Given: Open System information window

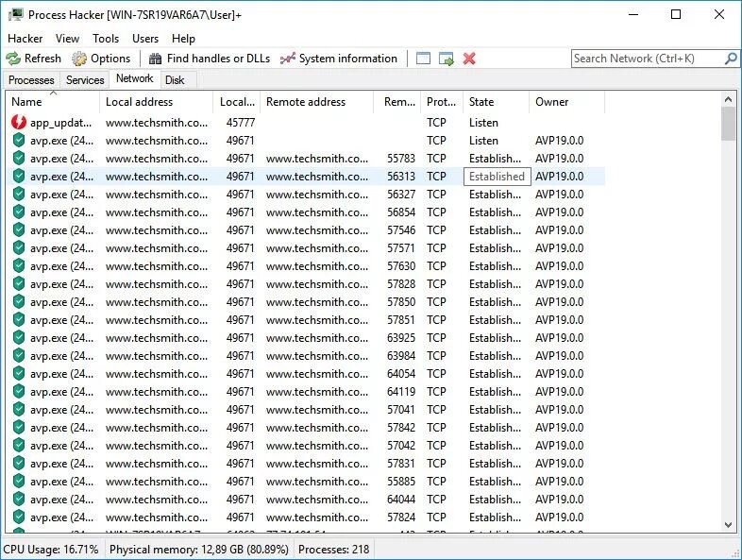Looking at the screenshot, I should [x=339, y=59].
